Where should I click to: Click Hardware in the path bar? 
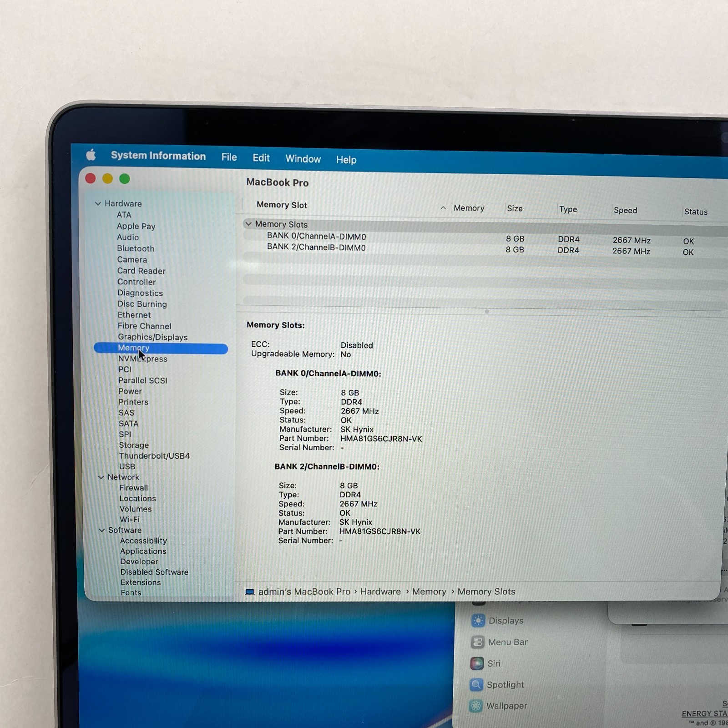(380, 591)
